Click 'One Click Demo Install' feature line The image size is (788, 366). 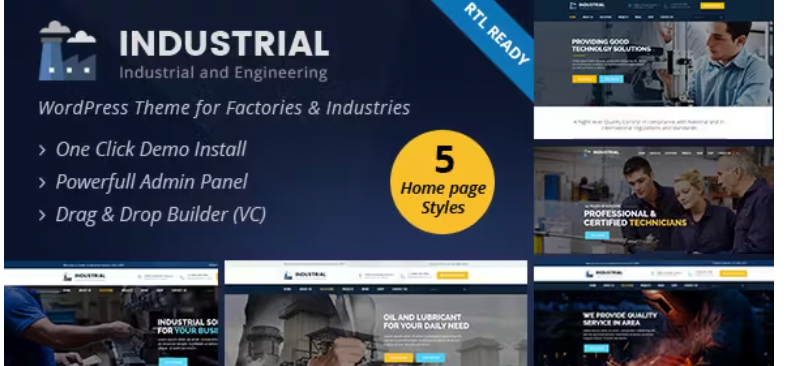point(143,149)
